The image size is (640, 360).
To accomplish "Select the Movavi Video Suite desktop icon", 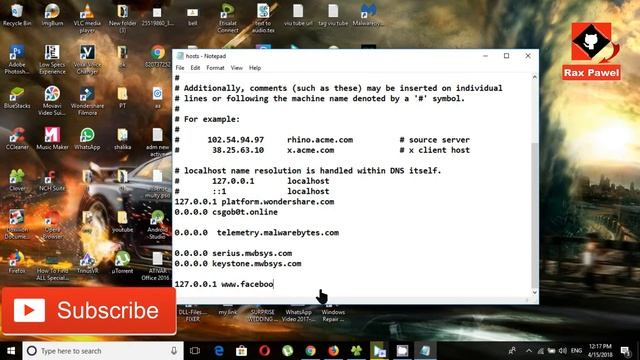I will (x=52, y=101).
